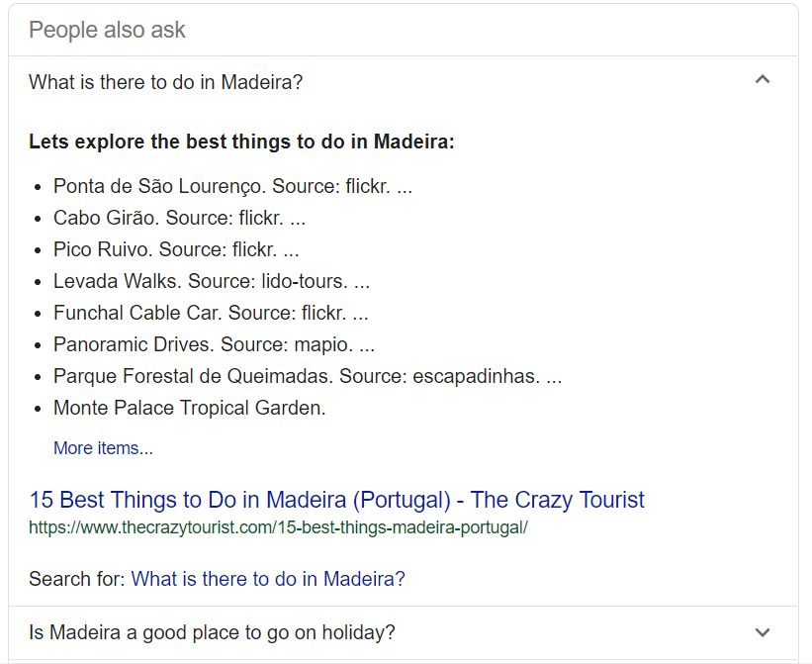This screenshot has height=664, width=812.
Task: Click the 'Levada Walks' list item
Action: [x=212, y=281]
